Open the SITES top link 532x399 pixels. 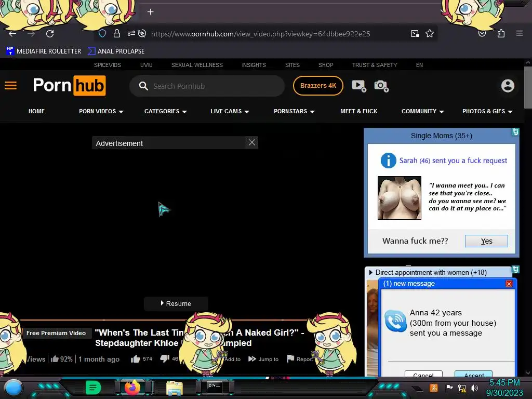click(292, 65)
